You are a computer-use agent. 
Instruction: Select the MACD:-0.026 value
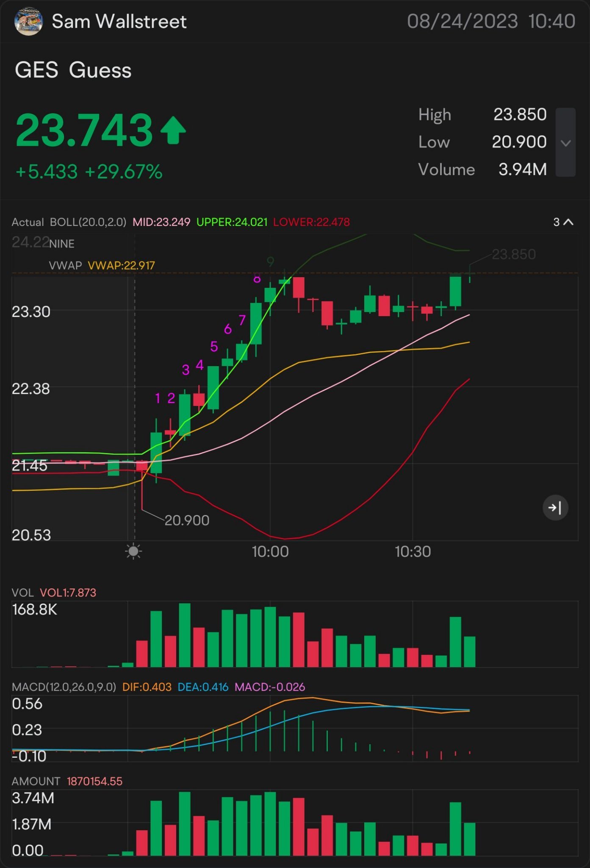[270, 687]
